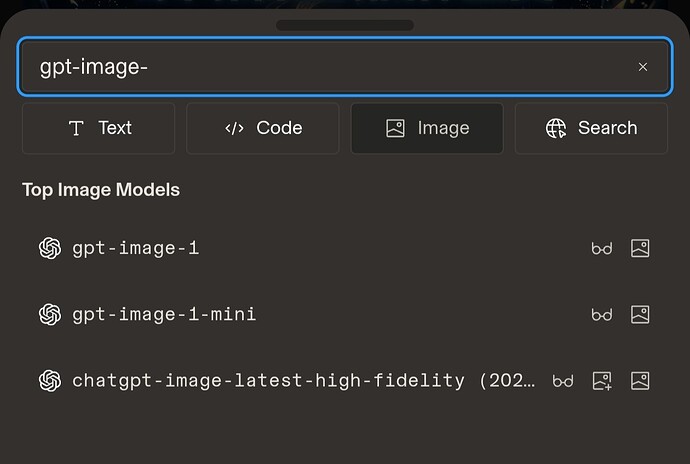Click OpenAI logo beside gpt-image-1
Image resolution: width=690 pixels, height=464 pixels.
50,248
